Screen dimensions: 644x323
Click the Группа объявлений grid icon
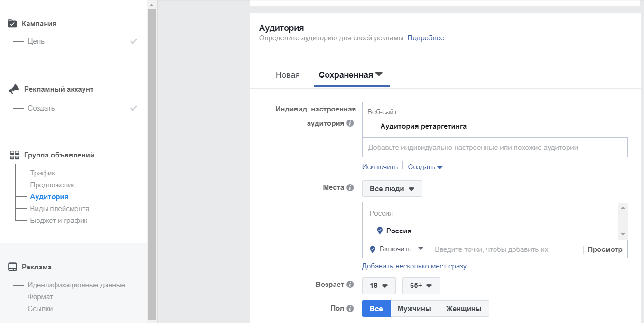coord(14,155)
